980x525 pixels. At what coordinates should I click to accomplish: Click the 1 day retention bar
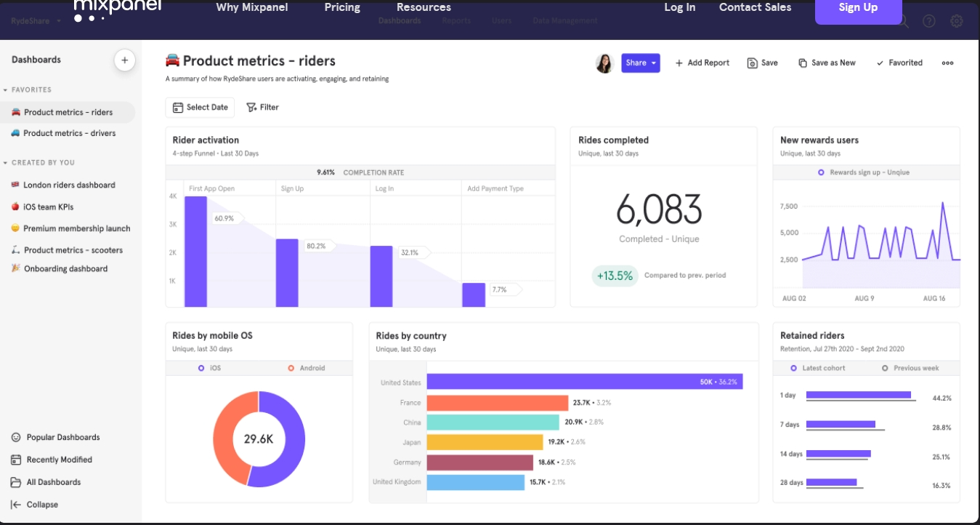coord(859,396)
